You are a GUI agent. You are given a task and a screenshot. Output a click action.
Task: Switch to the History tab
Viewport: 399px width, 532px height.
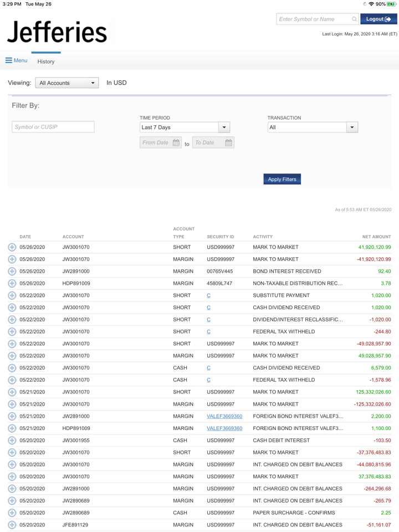coord(46,62)
